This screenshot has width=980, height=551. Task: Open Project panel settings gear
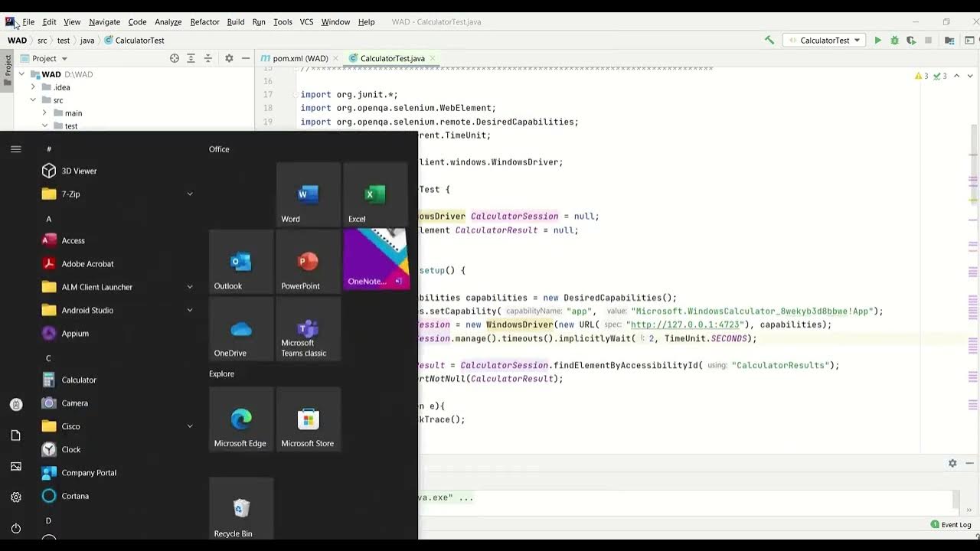[229, 58]
